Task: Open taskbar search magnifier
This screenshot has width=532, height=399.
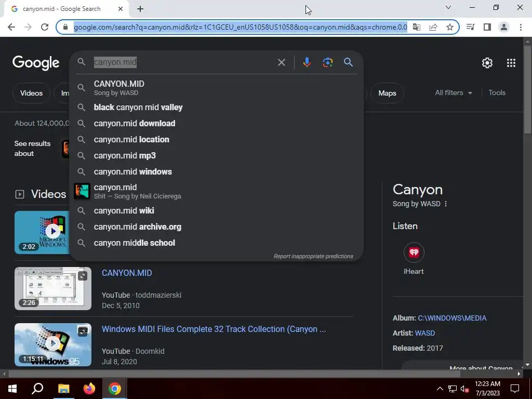Action: (x=37, y=389)
